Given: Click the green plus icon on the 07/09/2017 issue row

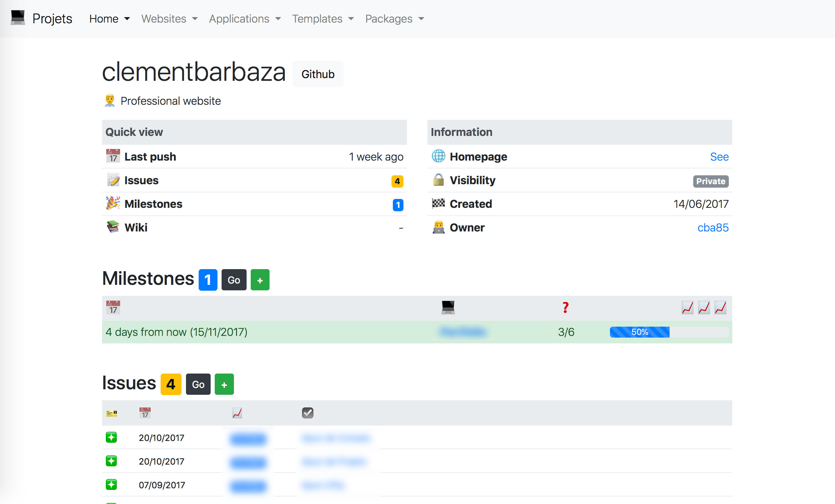Looking at the screenshot, I should (111, 484).
